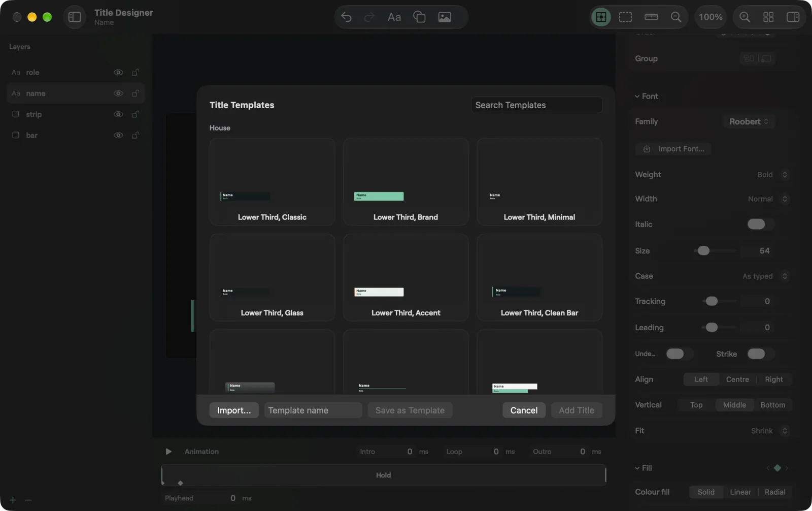Collapse the Font section chevron
Image resolution: width=812 pixels, height=511 pixels.
[637, 96]
